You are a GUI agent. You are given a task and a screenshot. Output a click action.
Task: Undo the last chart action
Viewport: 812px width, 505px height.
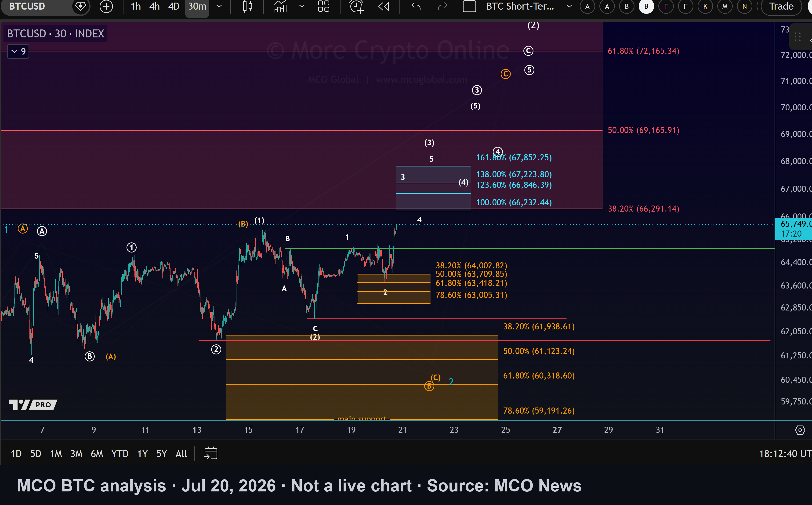416,6
